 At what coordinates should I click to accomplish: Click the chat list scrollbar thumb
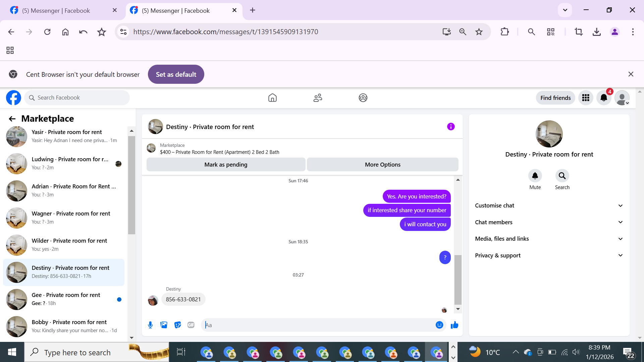click(x=131, y=184)
